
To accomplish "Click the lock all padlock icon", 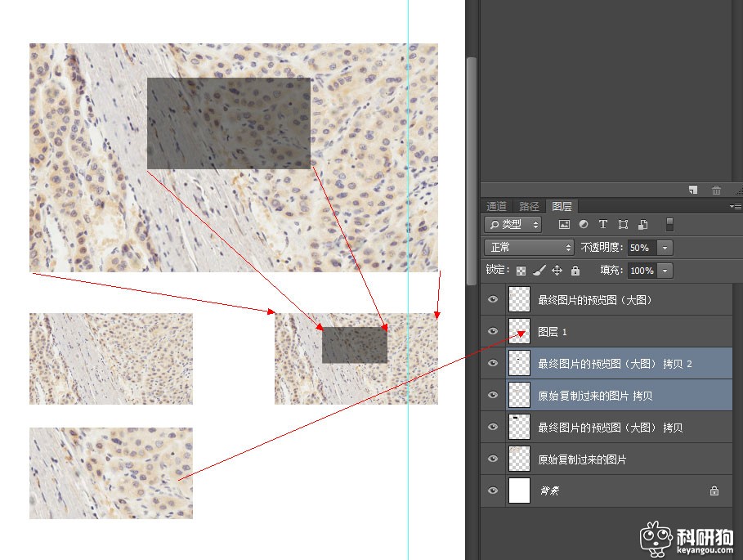I will pos(575,271).
